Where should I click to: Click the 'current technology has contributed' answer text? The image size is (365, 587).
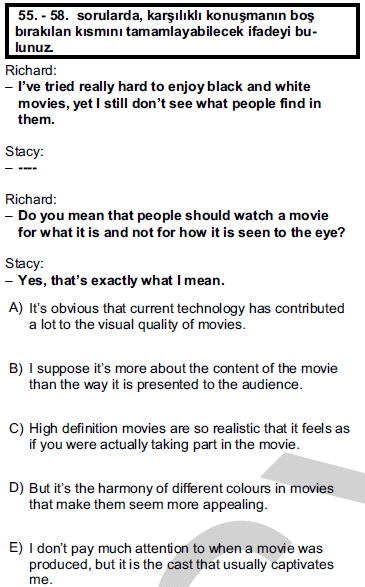(x=187, y=316)
